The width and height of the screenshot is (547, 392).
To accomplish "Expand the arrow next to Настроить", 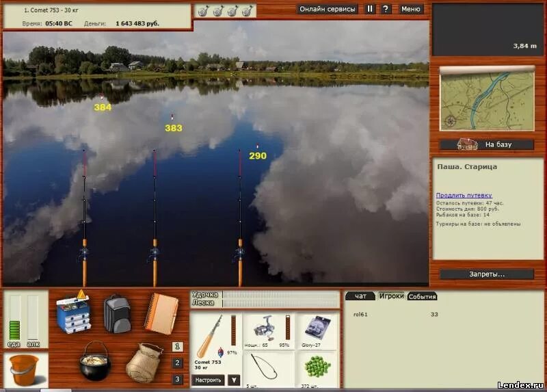I will point(234,380).
